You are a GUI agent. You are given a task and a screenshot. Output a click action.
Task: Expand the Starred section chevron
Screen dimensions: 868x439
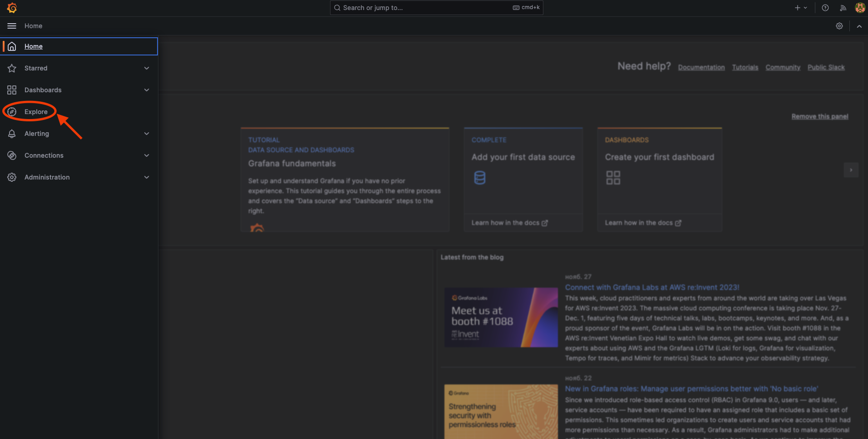147,68
